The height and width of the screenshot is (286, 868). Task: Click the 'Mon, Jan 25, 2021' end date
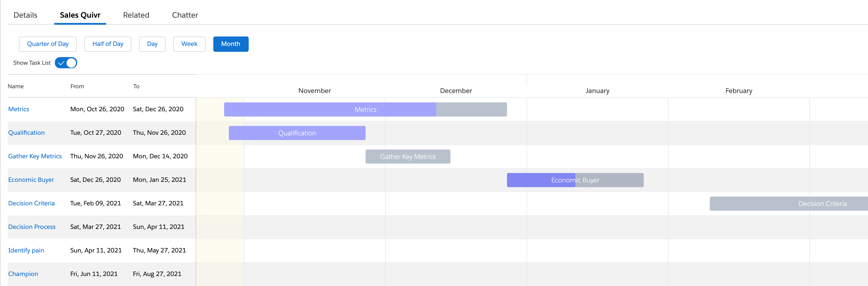[x=160, y=180]
